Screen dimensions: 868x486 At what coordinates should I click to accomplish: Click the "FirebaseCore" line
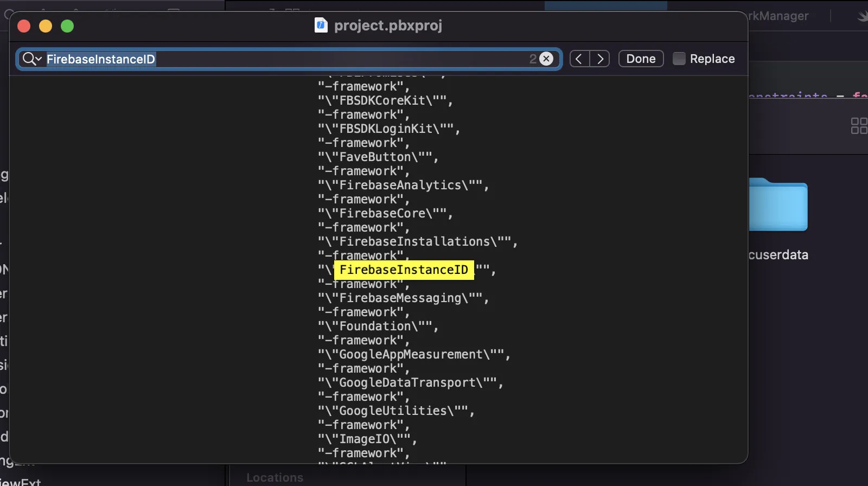[x=385, y=213]
